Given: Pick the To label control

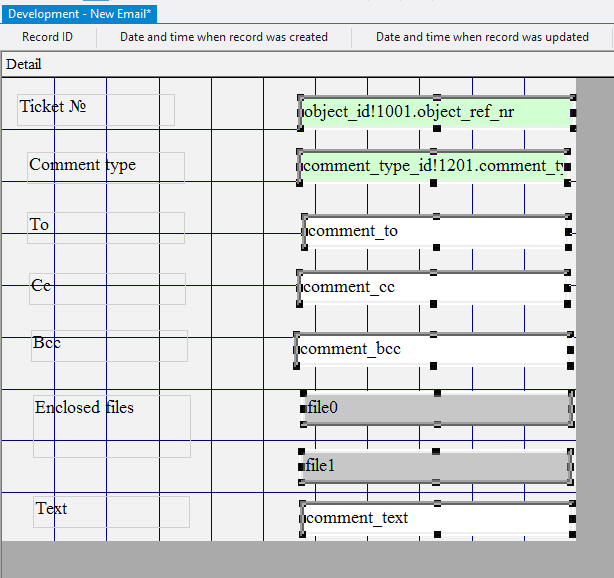Looking at the screenshot, I should click(x=105, y=227).
